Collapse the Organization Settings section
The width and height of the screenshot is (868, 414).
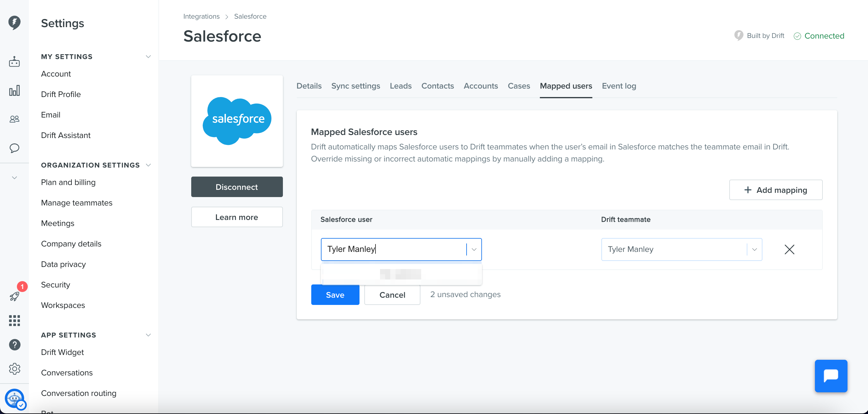click(x=148, y=165)
